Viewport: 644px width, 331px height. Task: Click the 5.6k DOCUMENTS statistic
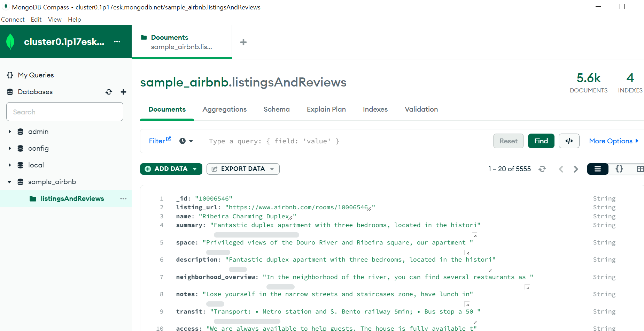tap(589, 83)
